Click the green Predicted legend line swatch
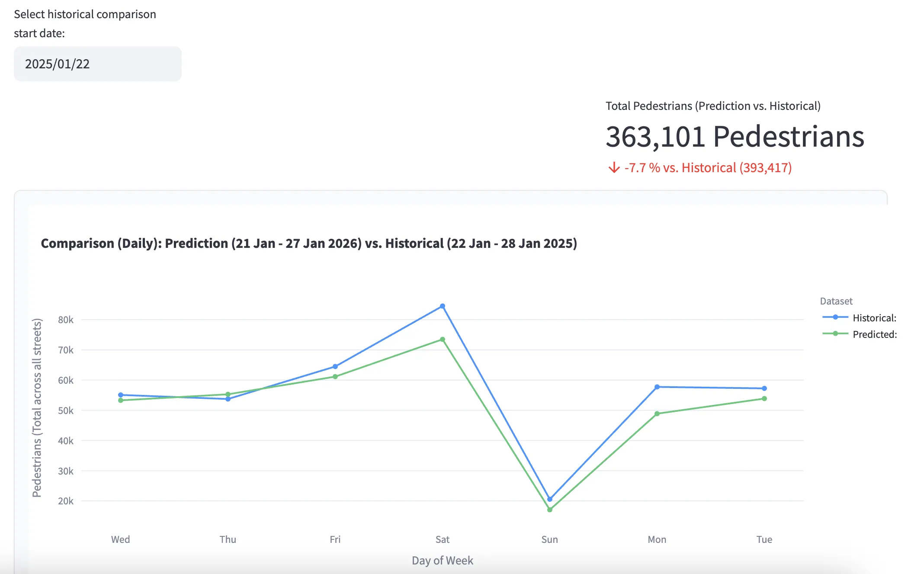 (x=835, y=333)
